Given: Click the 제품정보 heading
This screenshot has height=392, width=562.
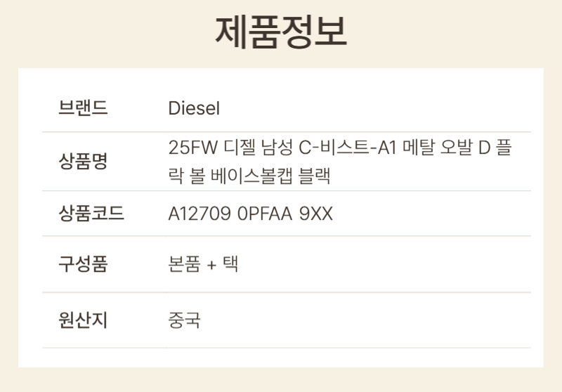Looking at the screenshot, I should (x=281, y=32).
